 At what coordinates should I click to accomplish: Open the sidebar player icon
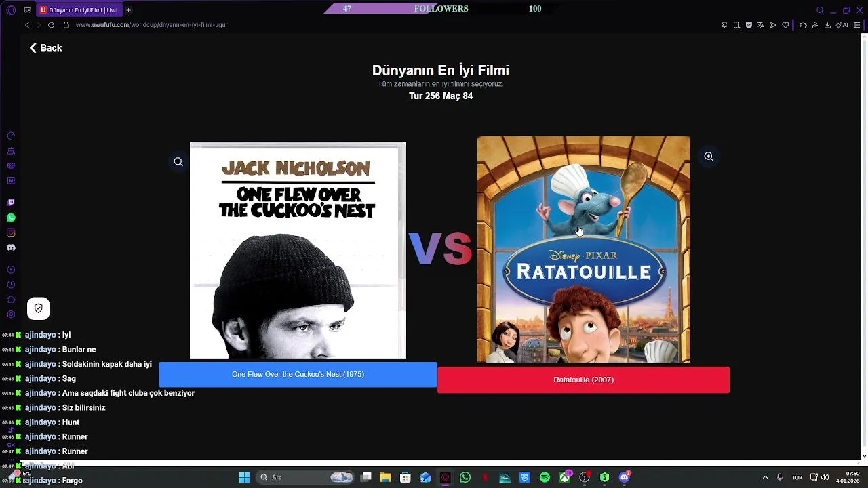[x=11, y=270]
